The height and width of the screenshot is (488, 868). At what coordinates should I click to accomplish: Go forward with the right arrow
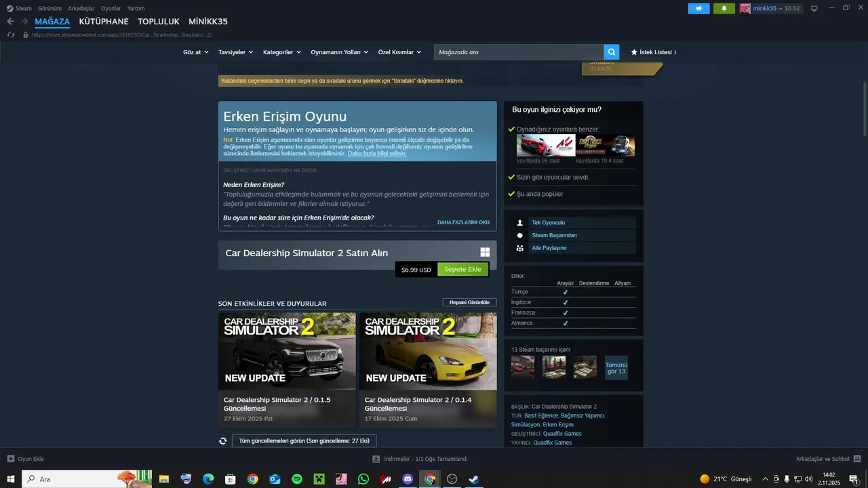[x=24, y=22]
